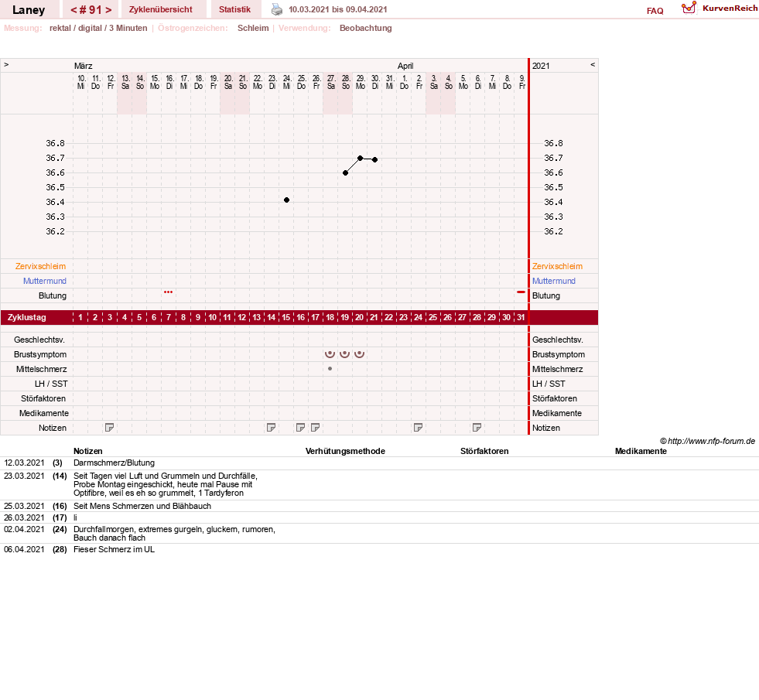Click the KurvenReich logo icon
The width and height of the screenshot is (759, 700).
coord(689,8)
